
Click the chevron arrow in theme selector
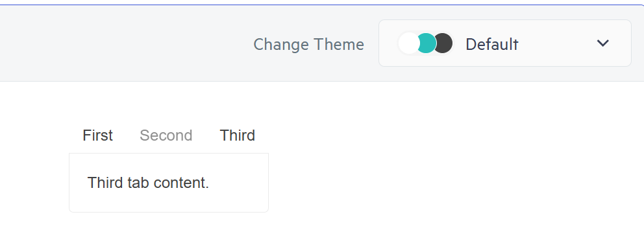tap(602, 43)
